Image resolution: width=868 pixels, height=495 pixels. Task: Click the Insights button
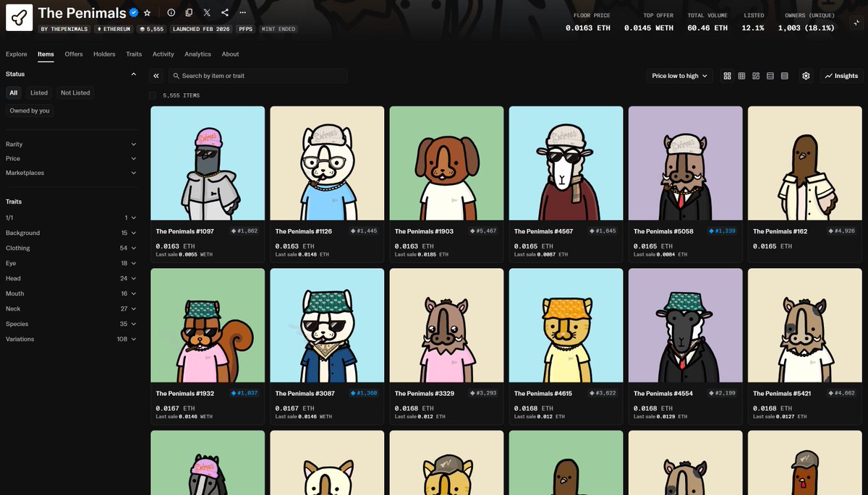[x=842, y=76]
